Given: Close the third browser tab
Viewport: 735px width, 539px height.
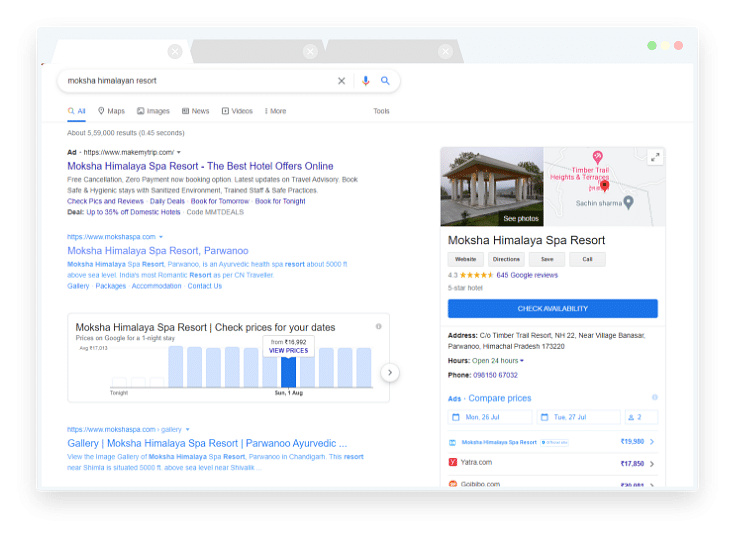Looking at the screenshot, I should pos(446,52).
